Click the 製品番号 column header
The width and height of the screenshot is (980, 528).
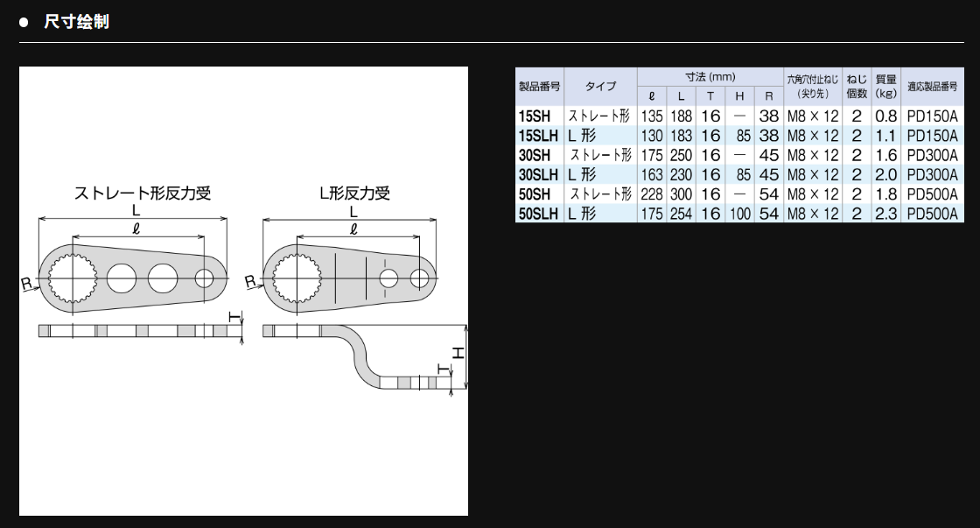[539, 87]
